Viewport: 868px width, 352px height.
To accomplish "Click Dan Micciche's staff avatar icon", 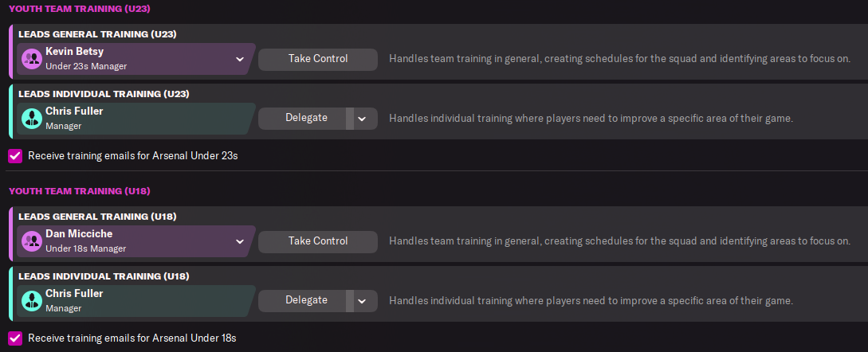I will coord(32,241).
